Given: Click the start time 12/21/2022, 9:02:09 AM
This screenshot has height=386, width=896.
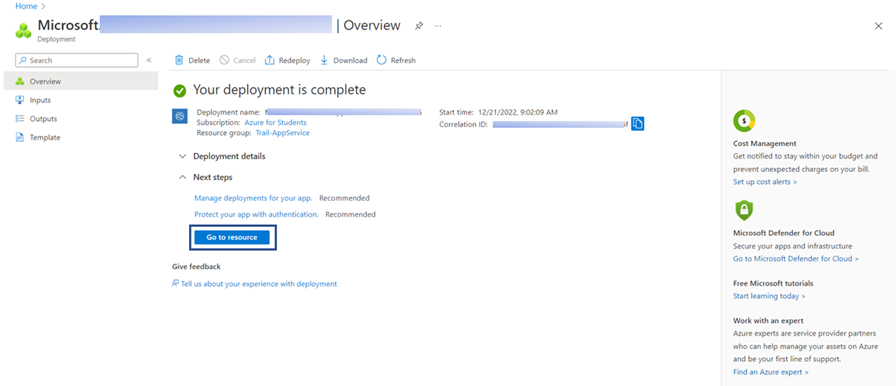Looking at the screenshot, I should [x=518, y=112].
